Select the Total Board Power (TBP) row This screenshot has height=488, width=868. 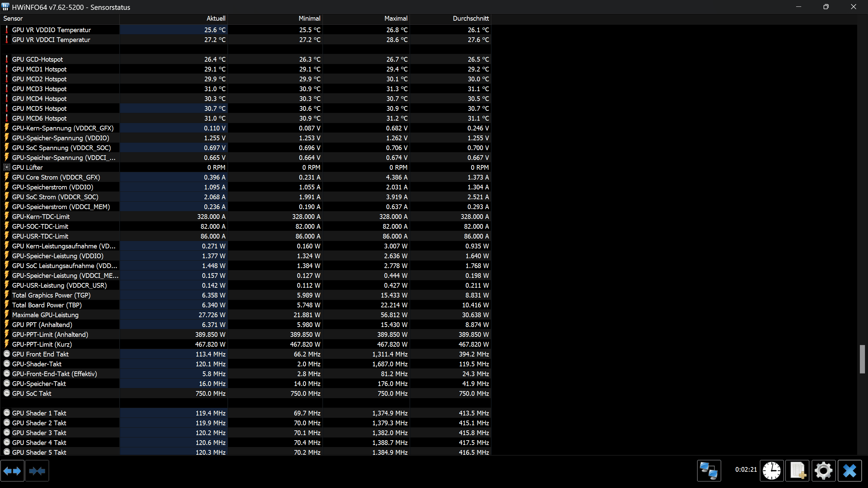[x=47, y=305]
